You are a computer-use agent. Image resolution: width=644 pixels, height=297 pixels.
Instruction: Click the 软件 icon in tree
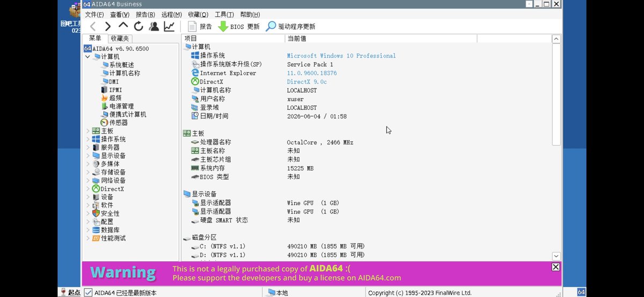point(96,205)
